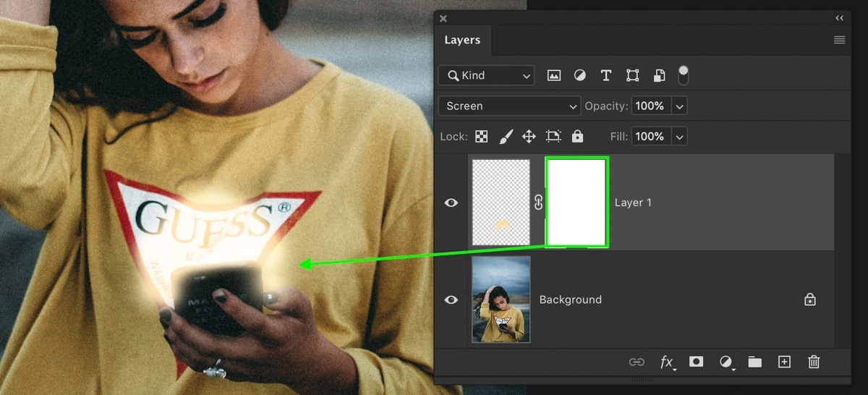This screenshot has height=395, width=868.
Task: Filter layers by adjustment layers icon
Action: point(580,75)
